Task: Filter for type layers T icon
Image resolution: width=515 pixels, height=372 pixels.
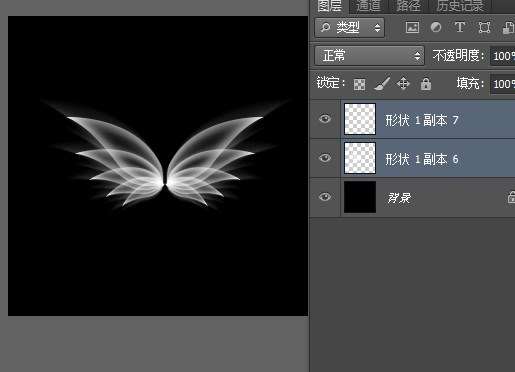Action: click(x=460, y=27)
